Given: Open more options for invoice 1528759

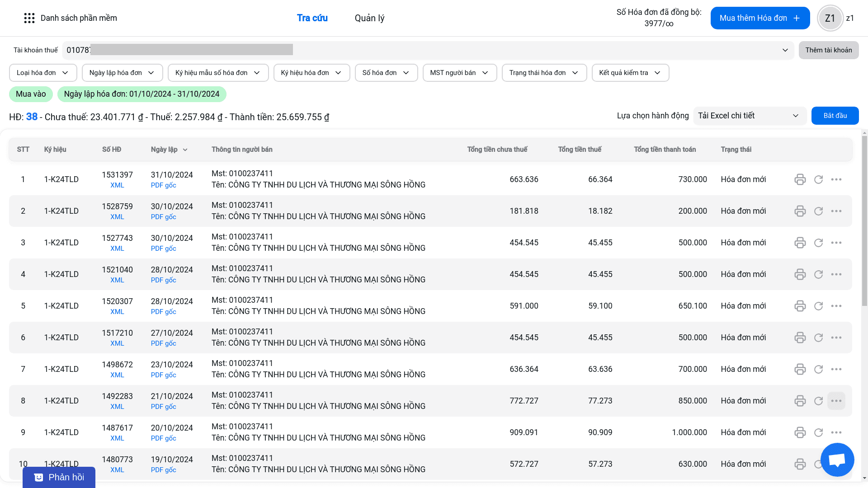Looking at the screenshot, I should point(836,211).
